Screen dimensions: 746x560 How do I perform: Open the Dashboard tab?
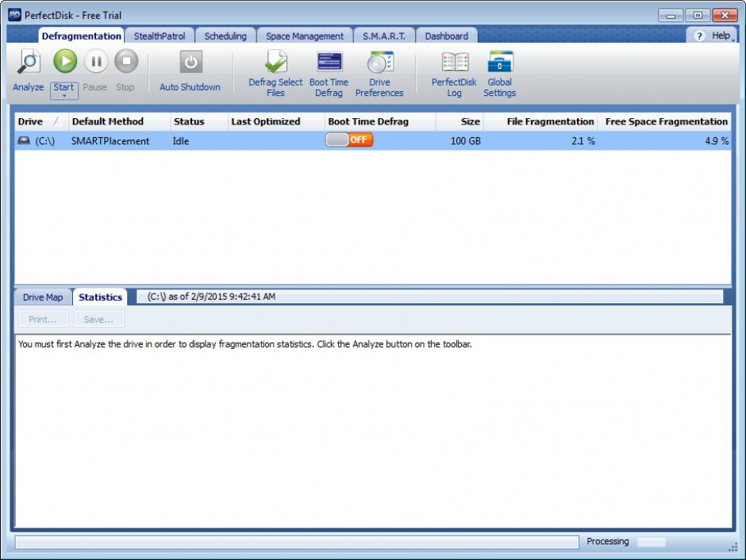446,36
